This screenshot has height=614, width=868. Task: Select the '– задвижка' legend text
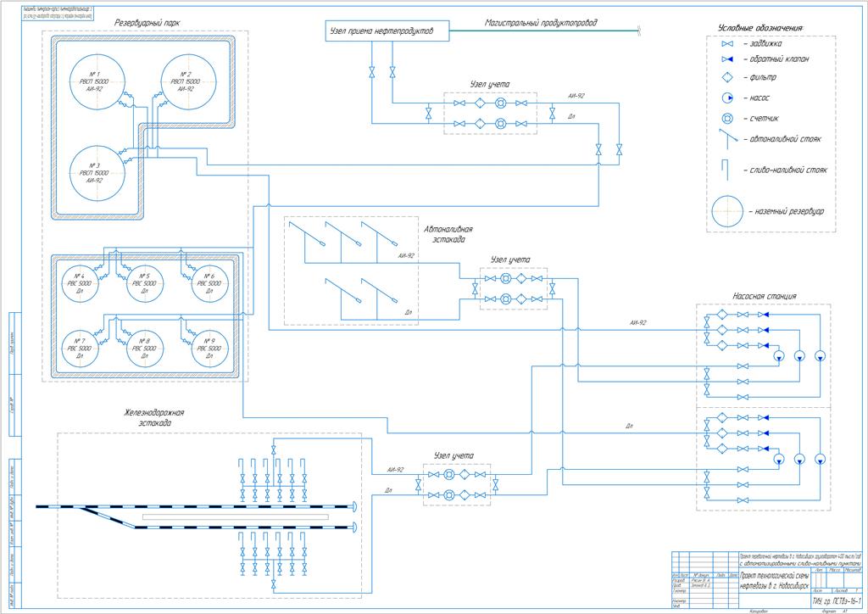(762, 44)
